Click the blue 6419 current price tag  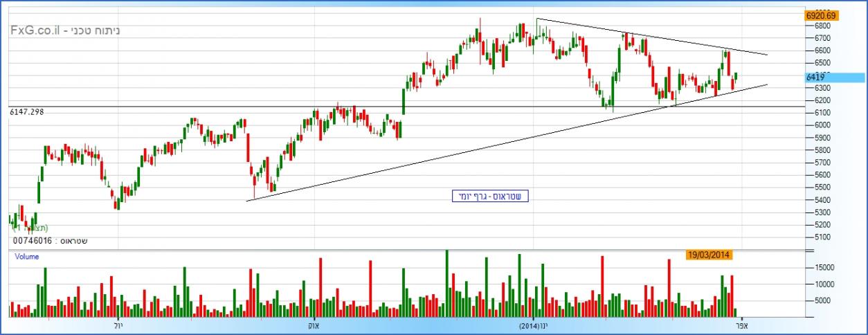833,78
